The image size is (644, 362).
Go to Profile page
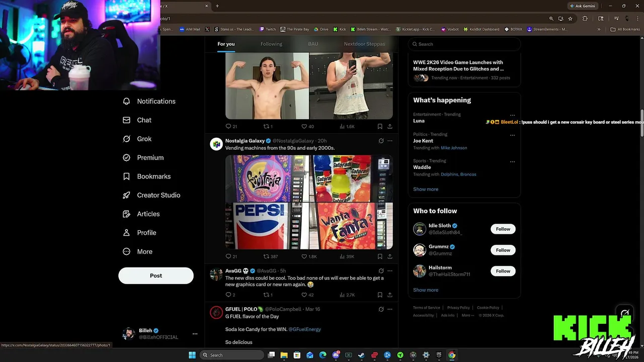click(x=139, y=233)
